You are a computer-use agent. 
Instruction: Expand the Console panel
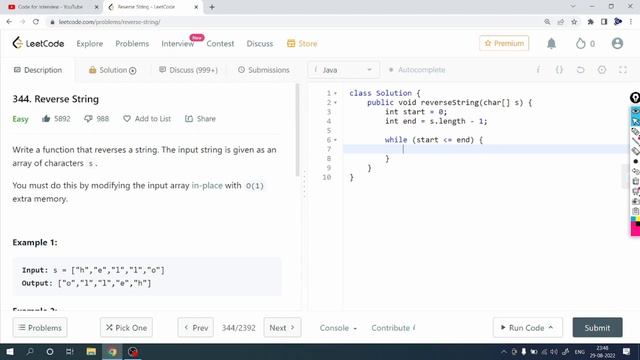(338, 328)
